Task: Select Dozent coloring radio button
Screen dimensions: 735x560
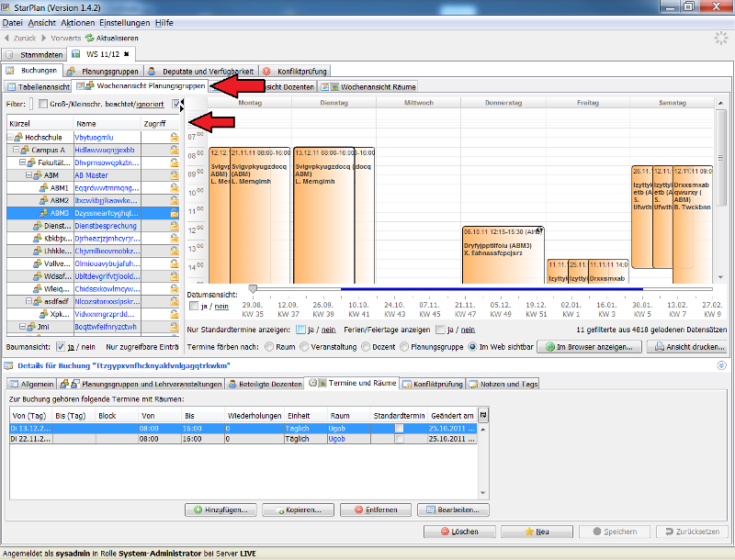Action: [x=366, y=347]
